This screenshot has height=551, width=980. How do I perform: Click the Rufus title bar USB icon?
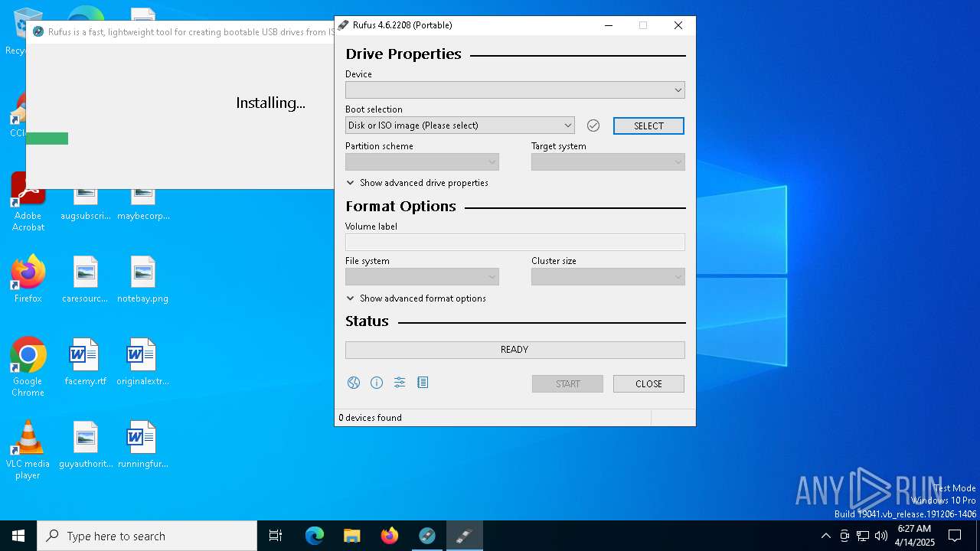click(344, 25)
